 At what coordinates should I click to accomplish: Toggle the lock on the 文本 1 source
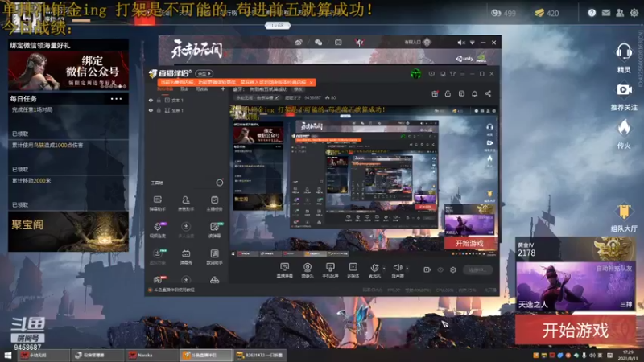point(159,100)
